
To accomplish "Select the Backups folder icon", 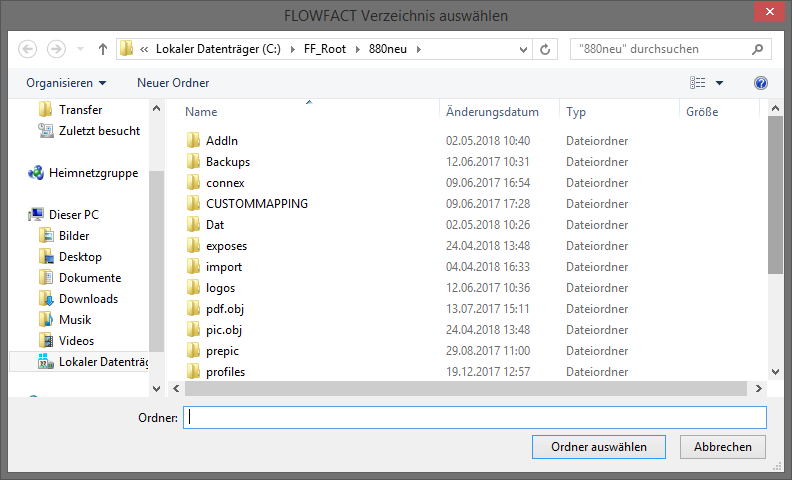I will point(193,161).
